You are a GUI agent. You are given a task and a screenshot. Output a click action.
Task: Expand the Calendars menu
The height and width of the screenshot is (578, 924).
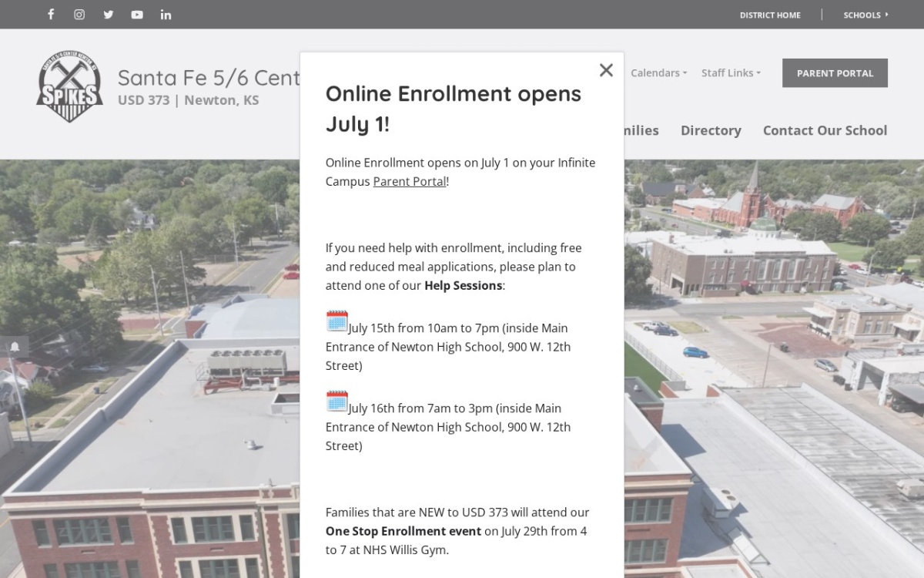pyautogui.click(x=658, y=72)
